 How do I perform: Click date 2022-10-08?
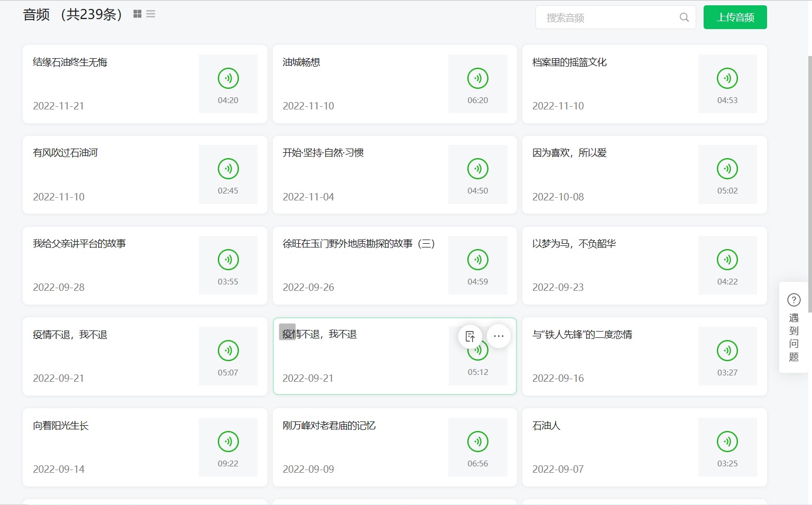pyautogui.click(x=558, y=197)
